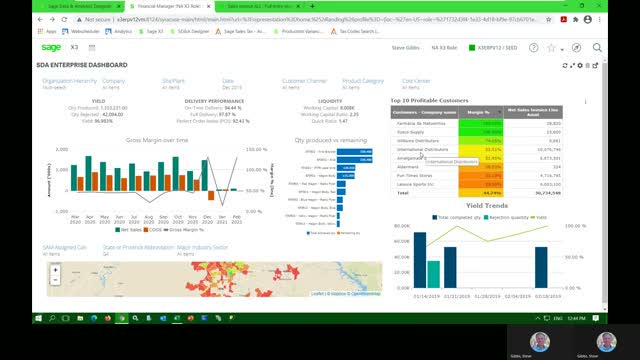Refresh the SDA Enterprise Dashboard
The height and width of the screenshot is (360, 640).
point(565,65)
